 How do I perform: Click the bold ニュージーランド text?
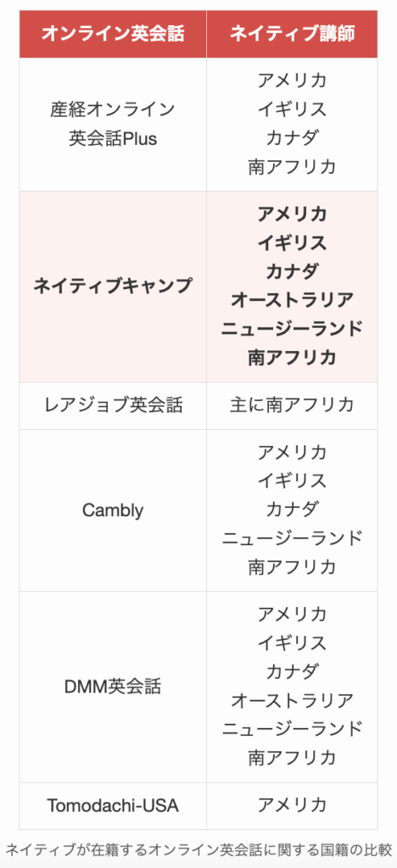pyautogui.click(x=293, y=329)
